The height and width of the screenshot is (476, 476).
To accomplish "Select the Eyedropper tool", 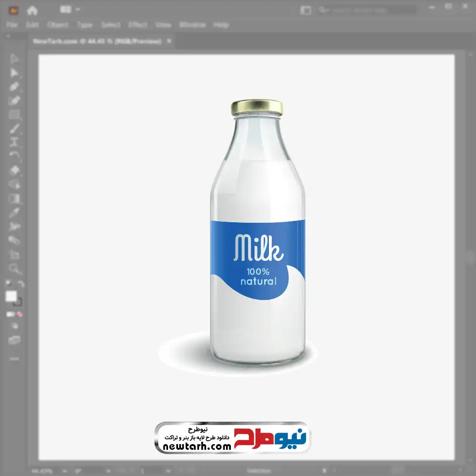I will click(x=14, y=212).
